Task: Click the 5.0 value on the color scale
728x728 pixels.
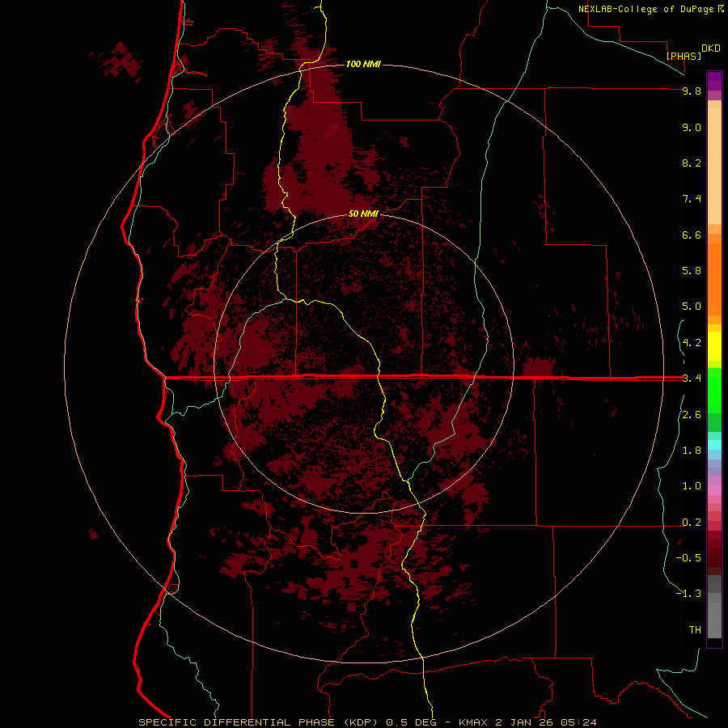Action: pyautogui.click(x=692, y=307)
